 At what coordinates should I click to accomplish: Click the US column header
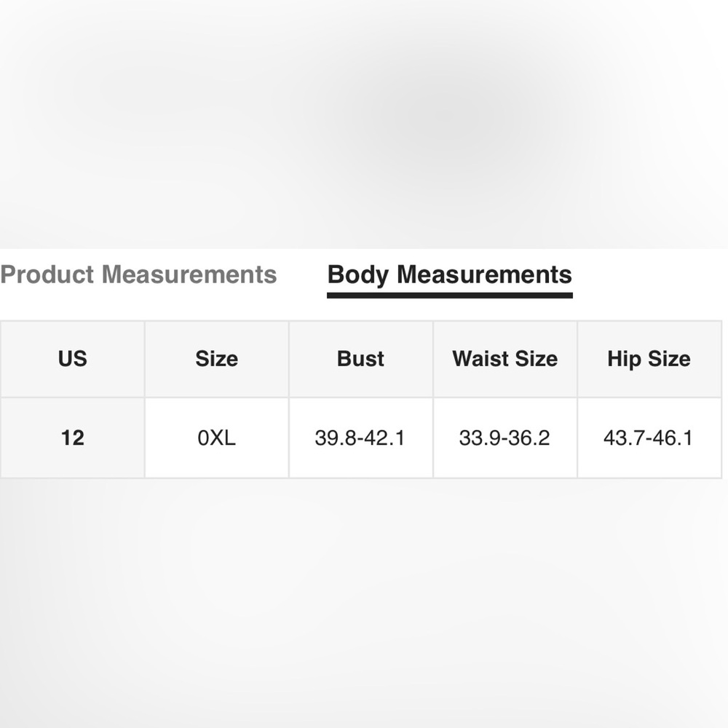pyautogui.click(x=72, y=359)
